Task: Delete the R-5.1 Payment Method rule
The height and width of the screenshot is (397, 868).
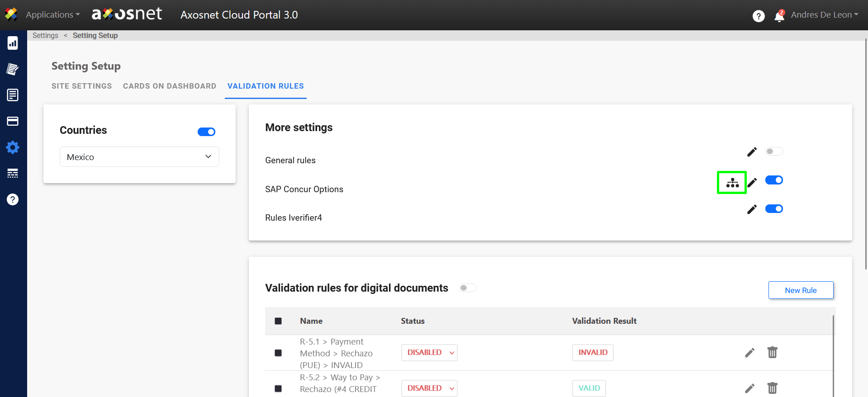Action: (772, 352)
